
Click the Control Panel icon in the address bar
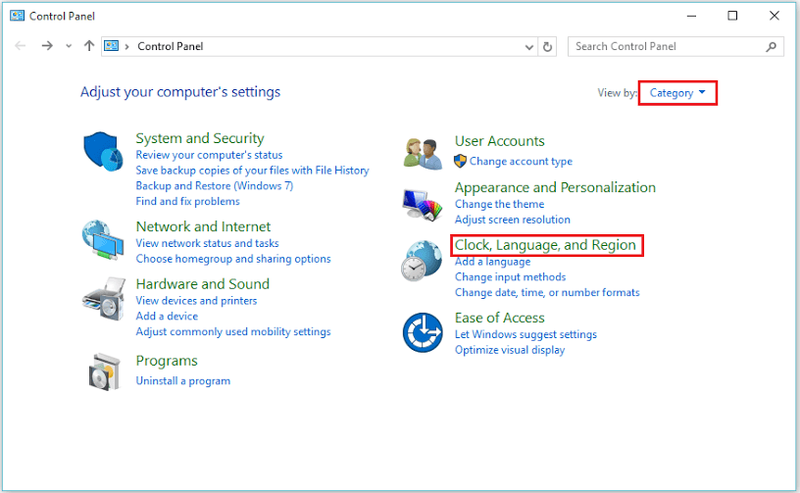tap(111, 46)
